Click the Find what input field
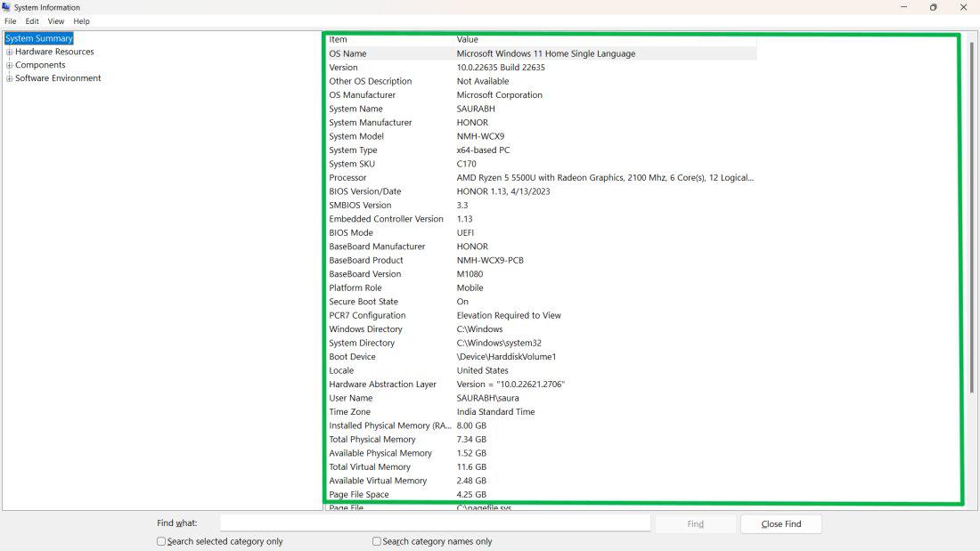Viewport: 980px width, 551px height. (435, 523)
